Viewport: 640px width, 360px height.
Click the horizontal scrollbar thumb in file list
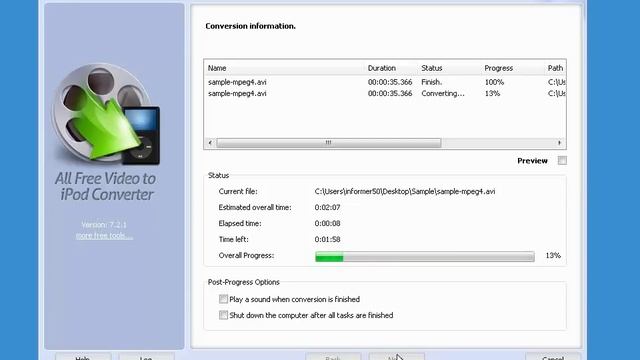[329, 143]
